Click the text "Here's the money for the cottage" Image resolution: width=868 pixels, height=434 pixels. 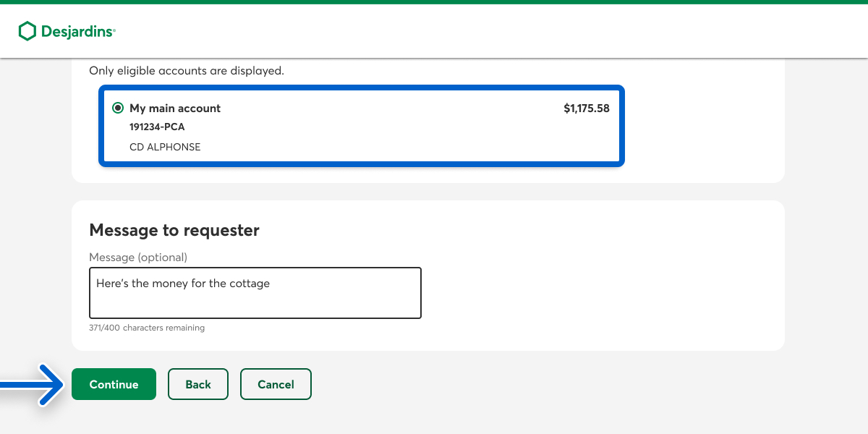pyautogui.click(x=183, y=284)
